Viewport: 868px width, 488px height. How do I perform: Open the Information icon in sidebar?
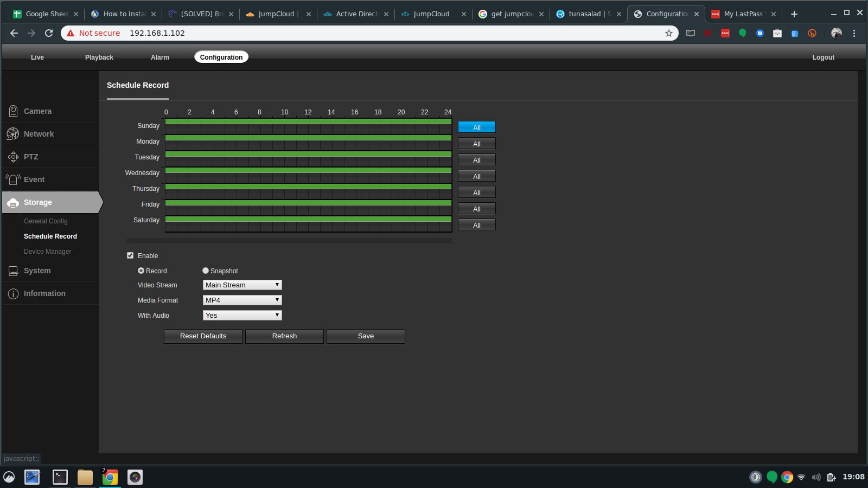(x=13, y=293)
